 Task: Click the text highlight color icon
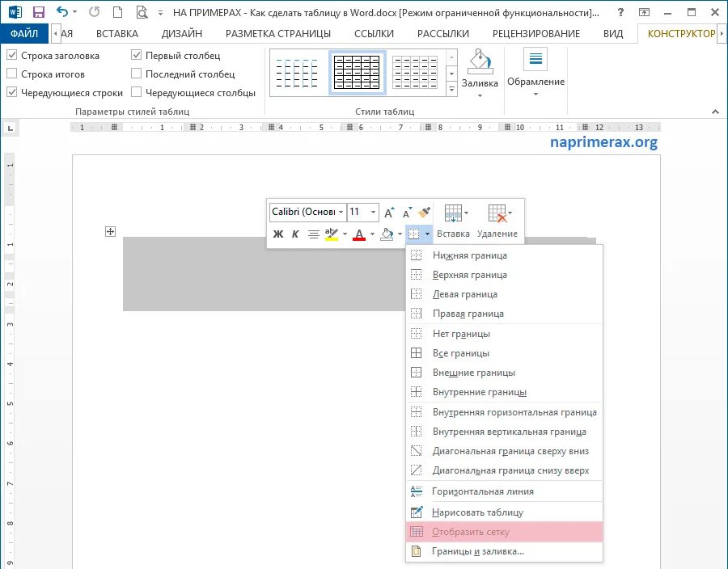(332, 234)
